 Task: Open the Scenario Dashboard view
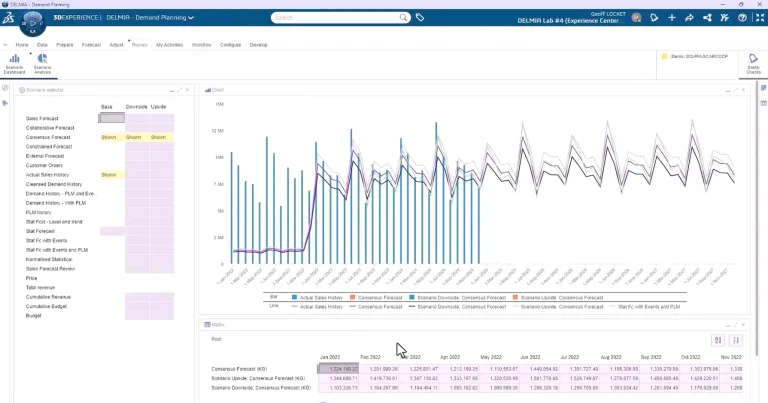click(14, 64)
